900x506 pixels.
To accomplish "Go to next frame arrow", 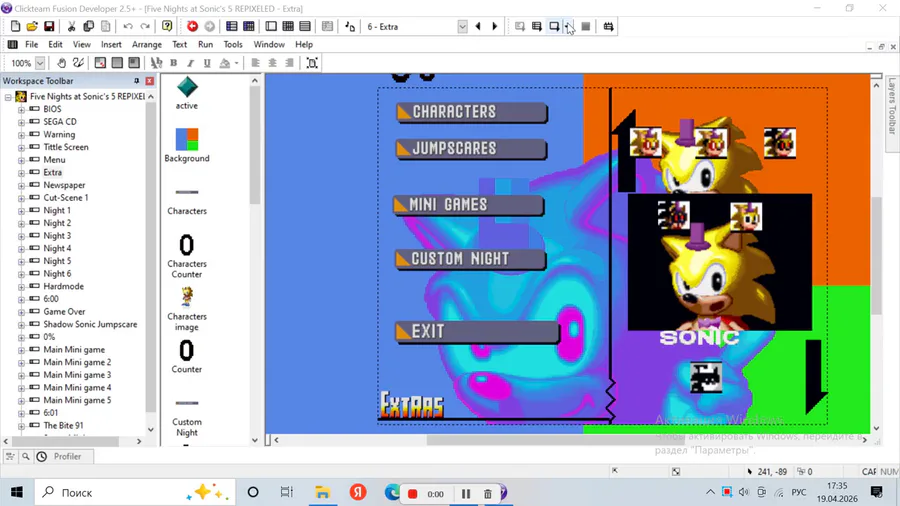I will pyautogui.click(x=495, y=26).
